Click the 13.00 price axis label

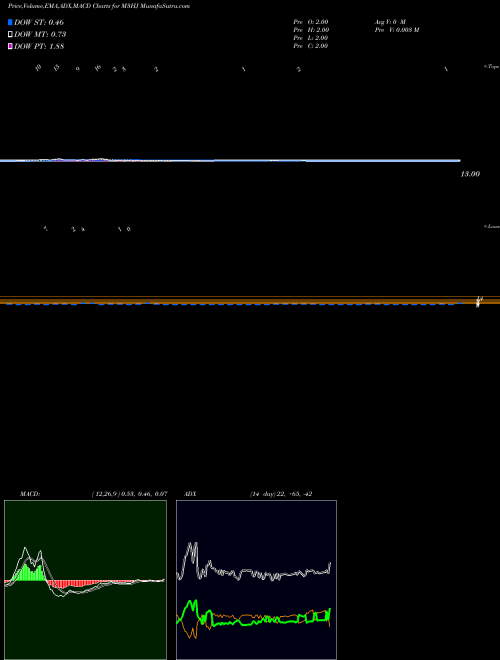coord(470,174)
